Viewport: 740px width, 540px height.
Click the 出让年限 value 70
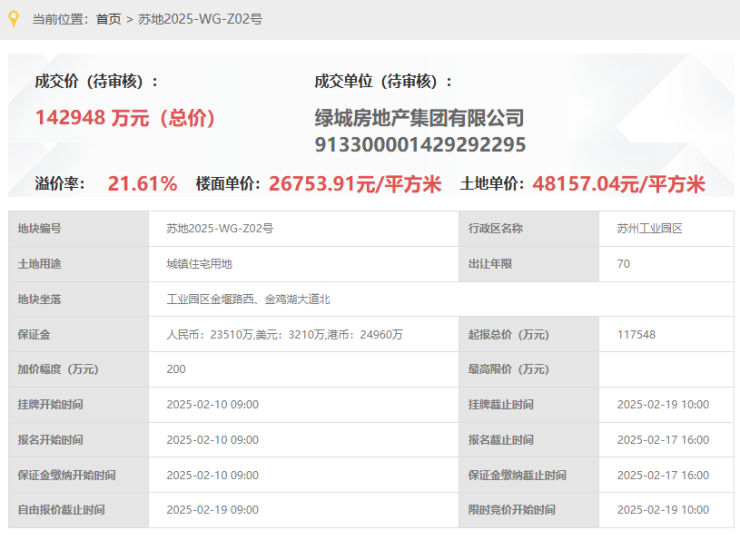(x=624, y=264)
